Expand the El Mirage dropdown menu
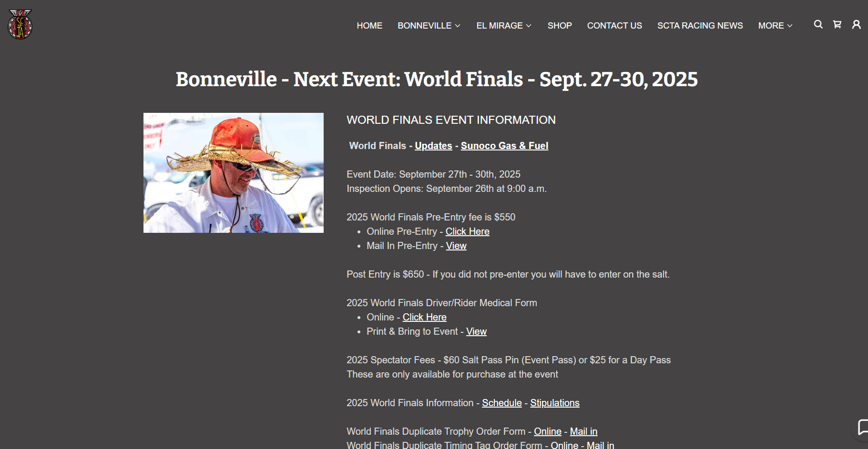 [504, 26]
